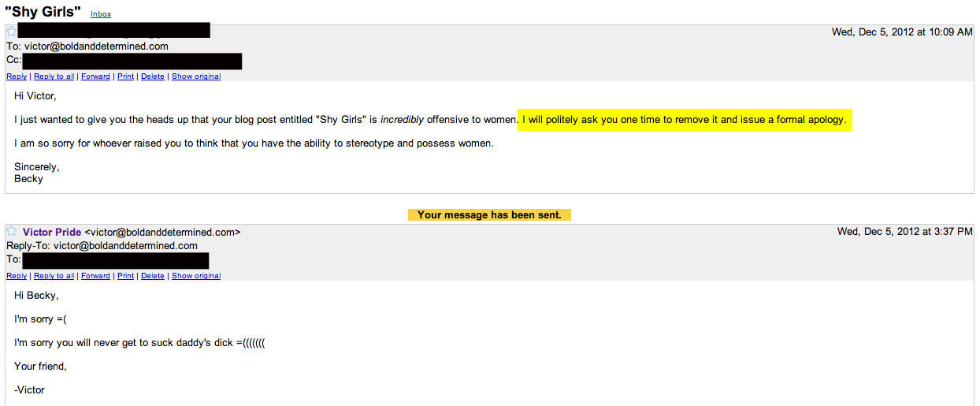Open the Inbox label link
Image resolution: width=980 pixels, height=406 pixels.
101,14
